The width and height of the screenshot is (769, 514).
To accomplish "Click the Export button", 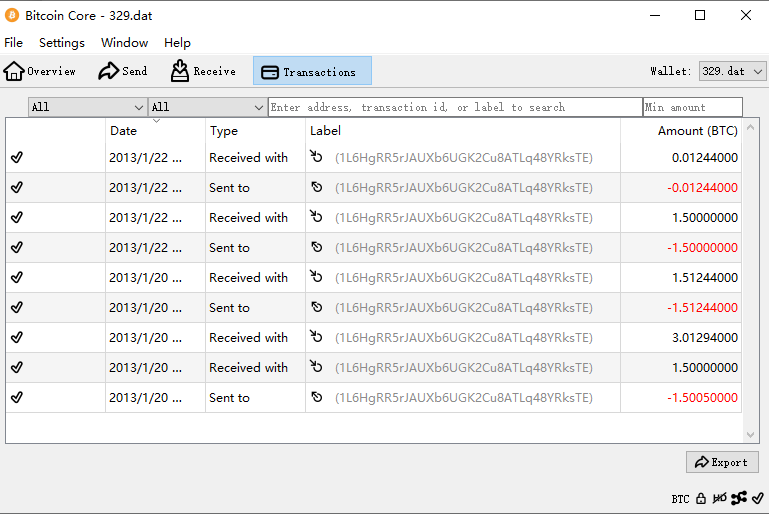I will pos(722,462).
